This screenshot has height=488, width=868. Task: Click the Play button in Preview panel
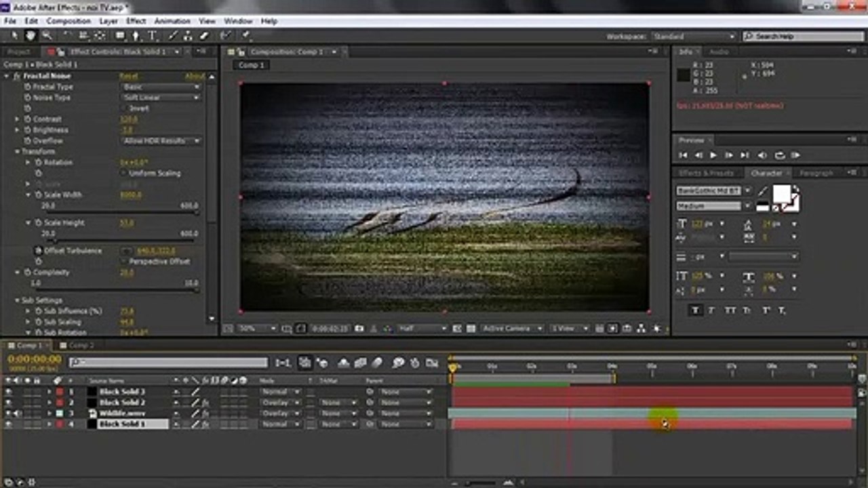click(713, 155)
